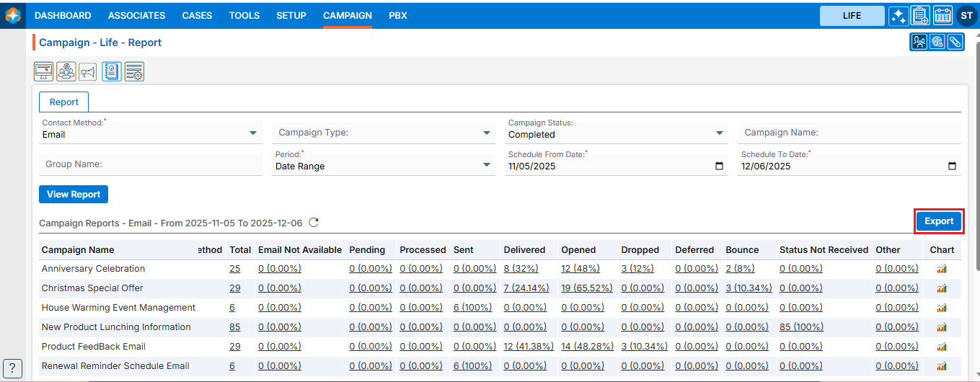
Task: Open the ASSOCIATES menu
Action: pos(136,15)
